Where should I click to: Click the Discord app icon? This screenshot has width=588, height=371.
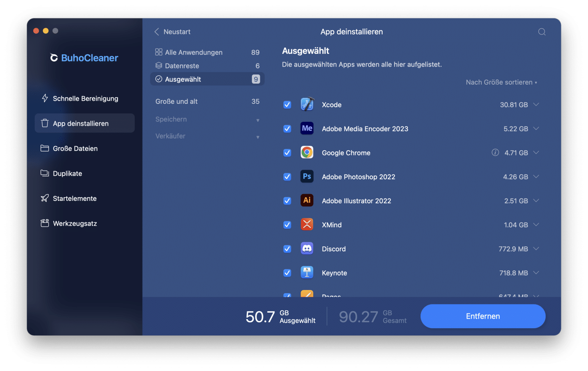(x=307, y=248)
